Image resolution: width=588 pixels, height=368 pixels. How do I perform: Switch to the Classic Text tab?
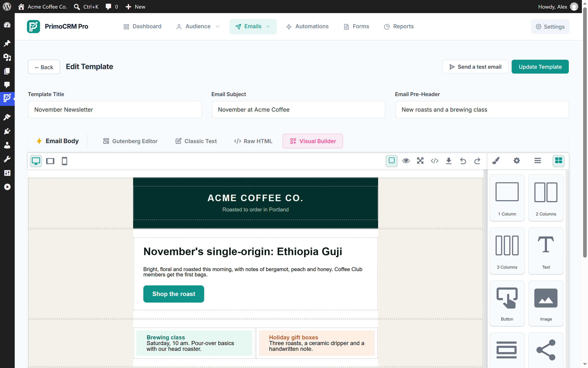point(196,141)
